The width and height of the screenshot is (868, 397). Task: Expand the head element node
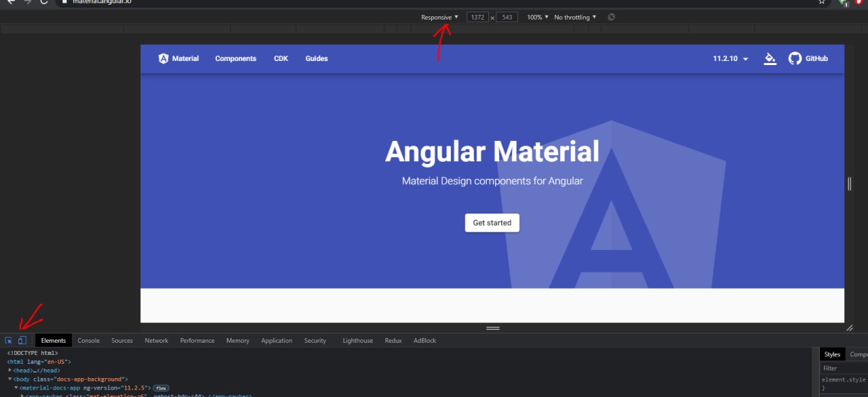(10, 371)
